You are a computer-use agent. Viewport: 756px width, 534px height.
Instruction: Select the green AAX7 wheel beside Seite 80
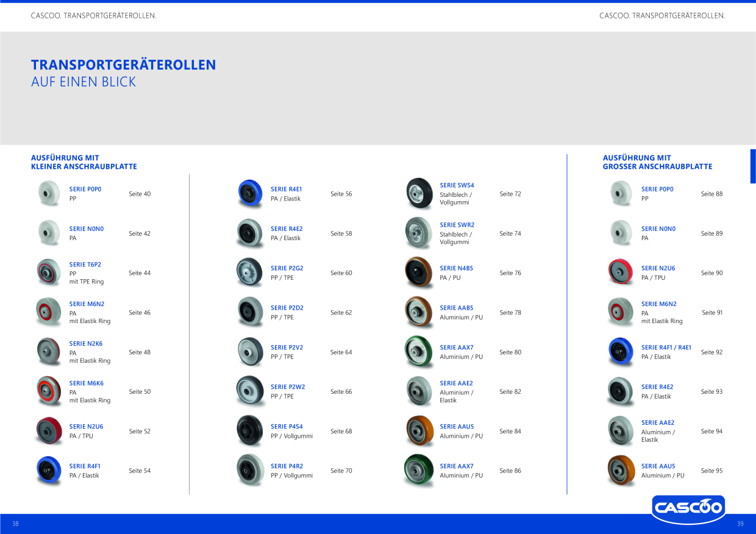(x=419, y=352)
